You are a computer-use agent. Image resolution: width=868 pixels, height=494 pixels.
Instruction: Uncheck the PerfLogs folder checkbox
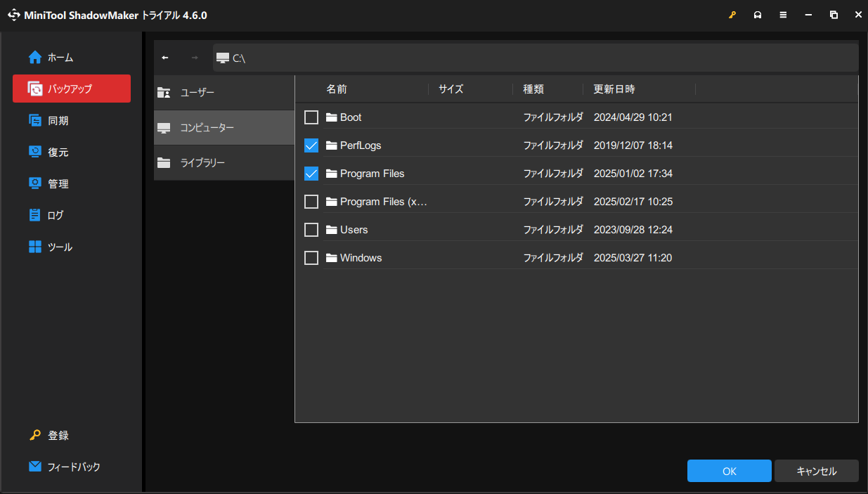click(x=311, y=145)
